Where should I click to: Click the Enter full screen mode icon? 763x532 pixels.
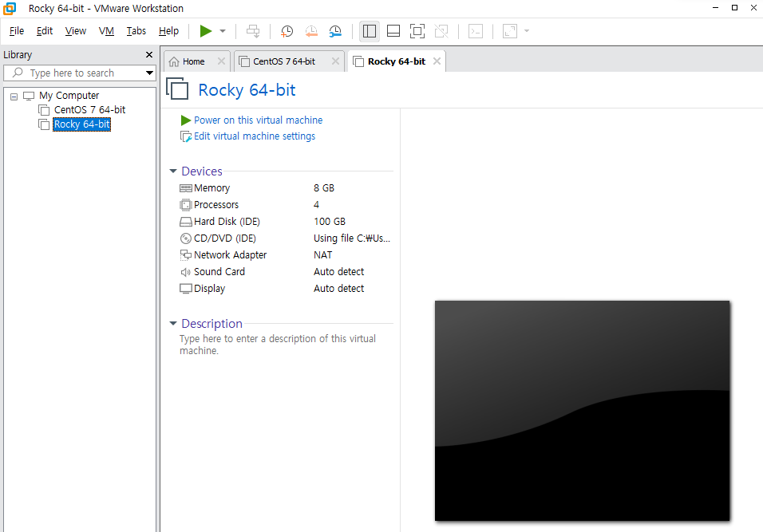(x=417, y=31)
